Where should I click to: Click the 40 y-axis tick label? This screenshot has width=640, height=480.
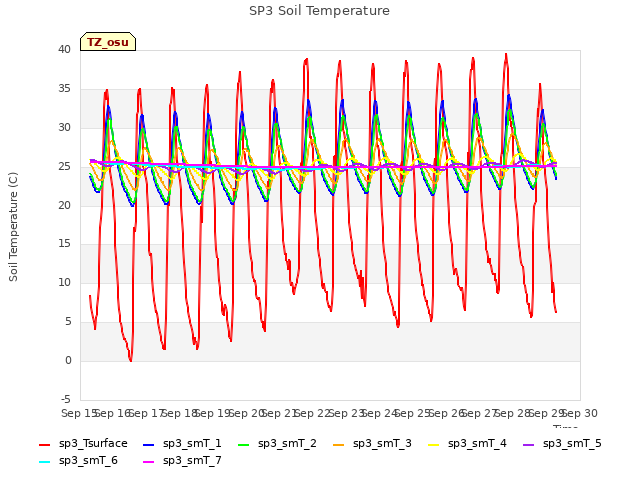pyautogui.click(x=64, y=49)
